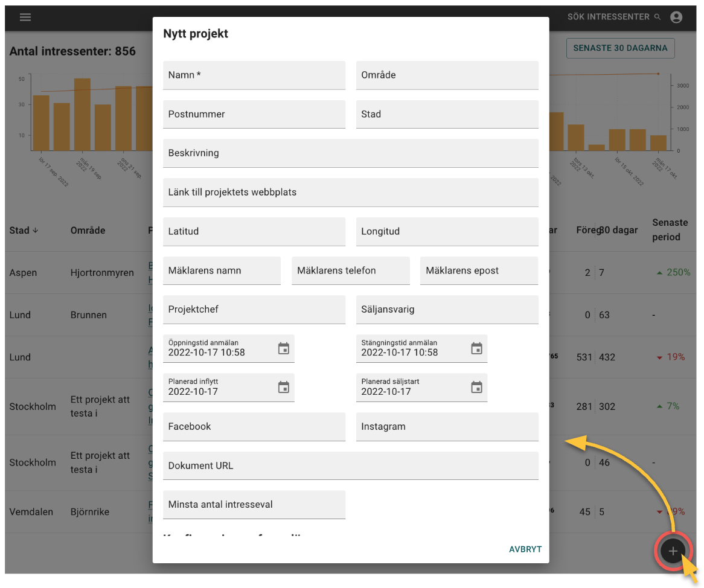Select the Projektchef input field
704x588 pixels.
point(254,310)
